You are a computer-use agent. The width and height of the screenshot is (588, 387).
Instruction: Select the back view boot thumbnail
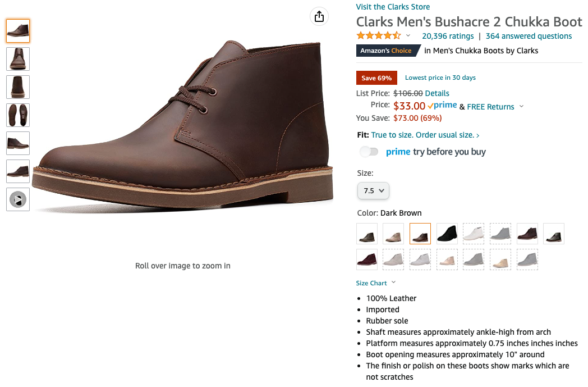pos(18,87)
